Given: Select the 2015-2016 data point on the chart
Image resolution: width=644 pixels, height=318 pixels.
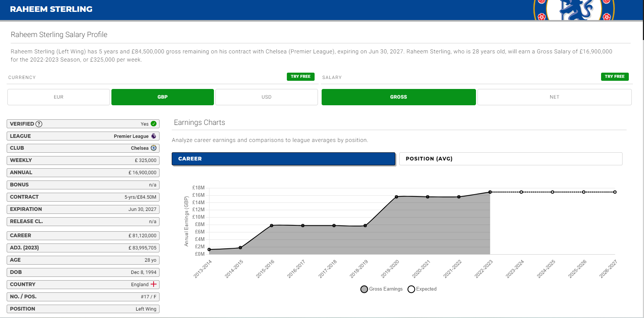Looking at the screenshot, I should point(272,225).
